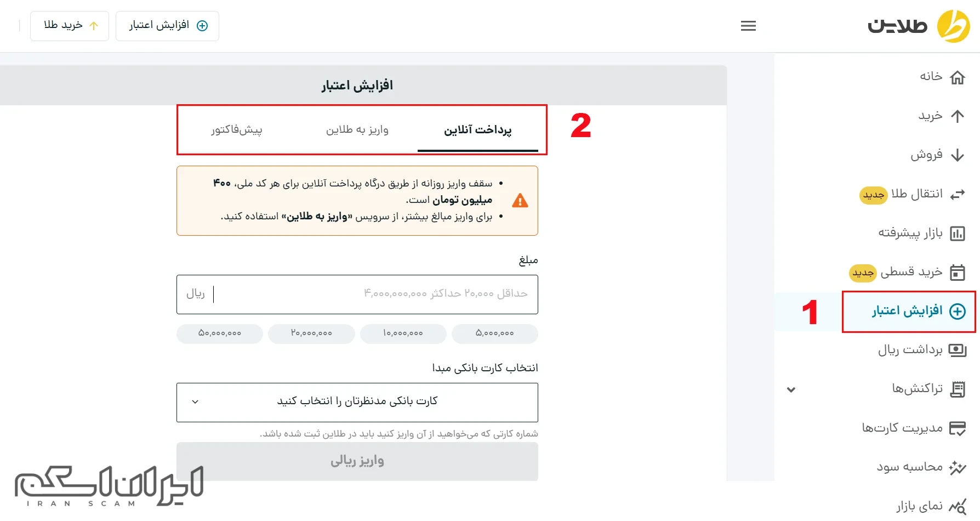Screen dimensions: 980x521
Task: Focus the مبلغ amount input field
Action: coord(357,295)
